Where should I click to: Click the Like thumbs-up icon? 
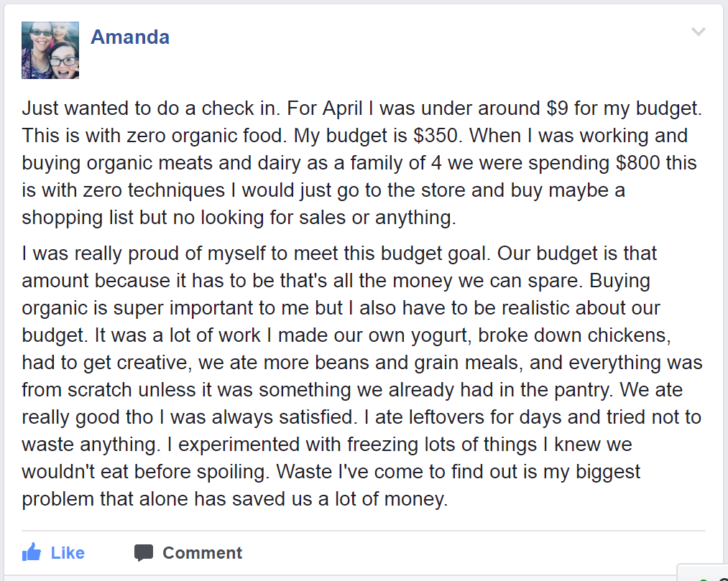tap(32, 552)
